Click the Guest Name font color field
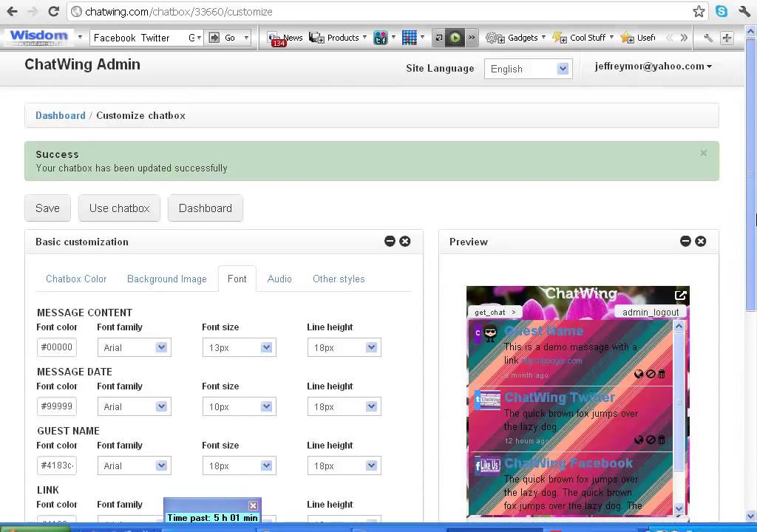 (57, 465)
